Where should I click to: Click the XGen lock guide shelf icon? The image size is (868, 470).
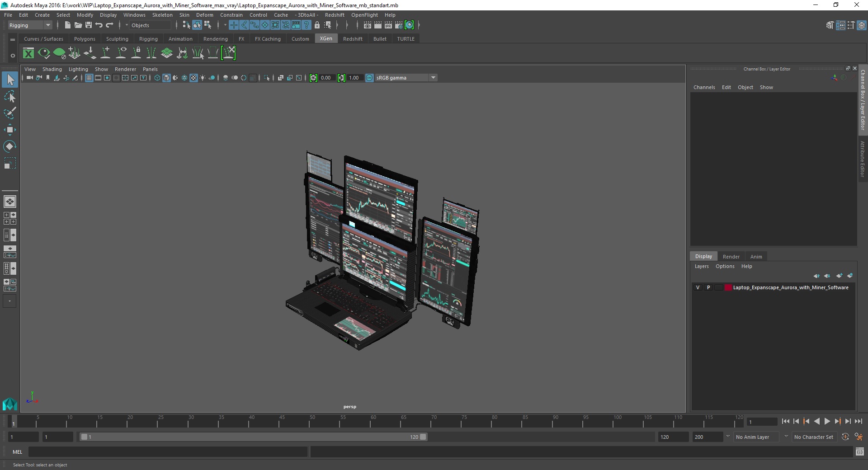click(136, 53)
